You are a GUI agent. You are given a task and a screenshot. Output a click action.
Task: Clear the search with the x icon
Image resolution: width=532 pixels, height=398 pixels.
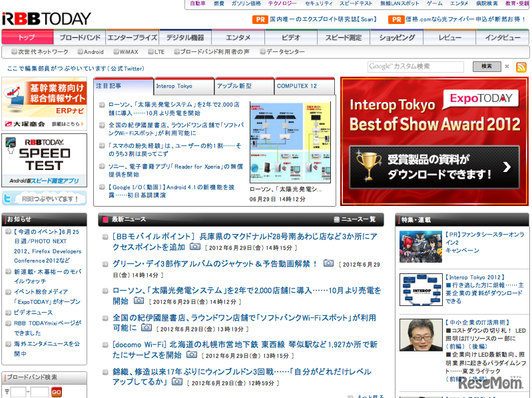point(507,67)
